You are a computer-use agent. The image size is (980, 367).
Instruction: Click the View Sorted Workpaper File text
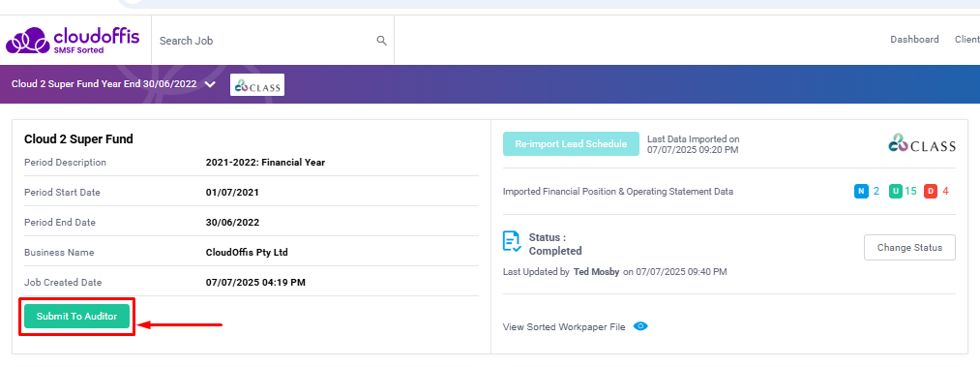(x=564, y=327)
